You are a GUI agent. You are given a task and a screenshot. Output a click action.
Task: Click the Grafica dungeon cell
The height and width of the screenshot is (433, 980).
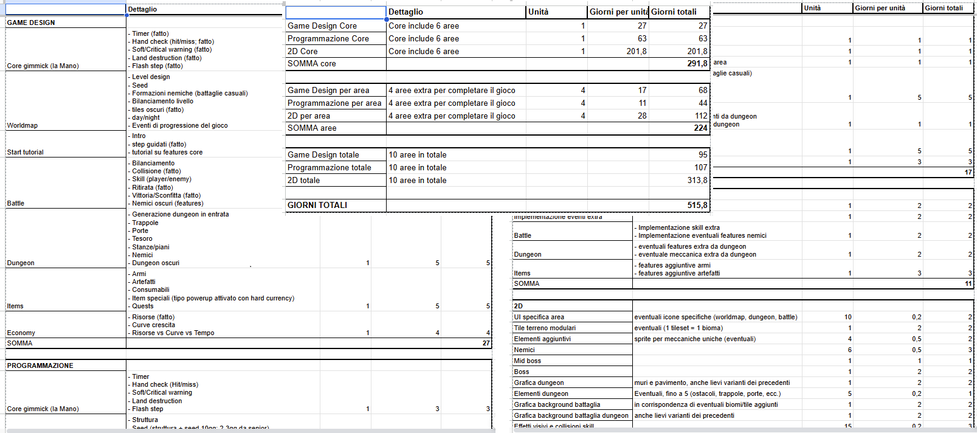[572, 383]
